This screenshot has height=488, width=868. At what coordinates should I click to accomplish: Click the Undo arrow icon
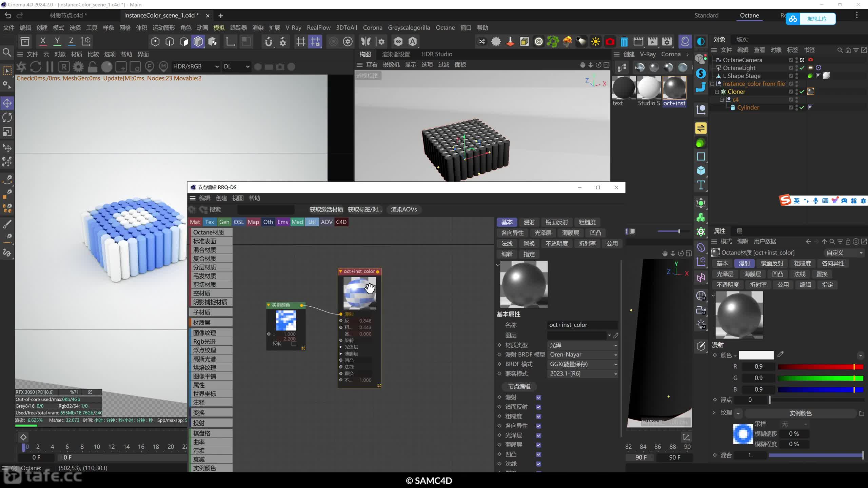[x=8, y=15]
